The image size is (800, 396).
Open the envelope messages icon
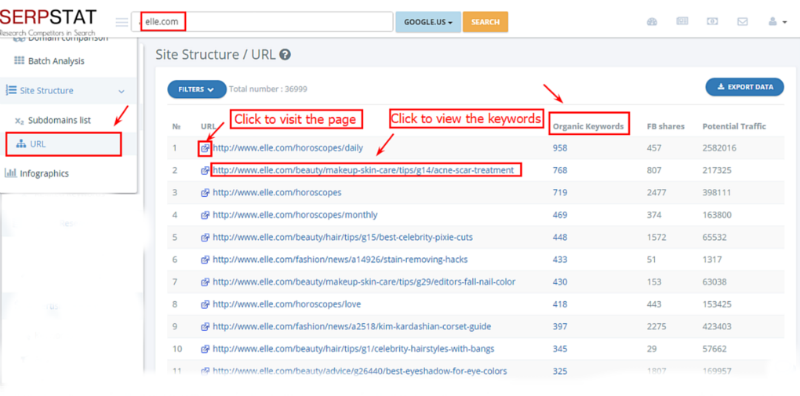coord(742,22)
